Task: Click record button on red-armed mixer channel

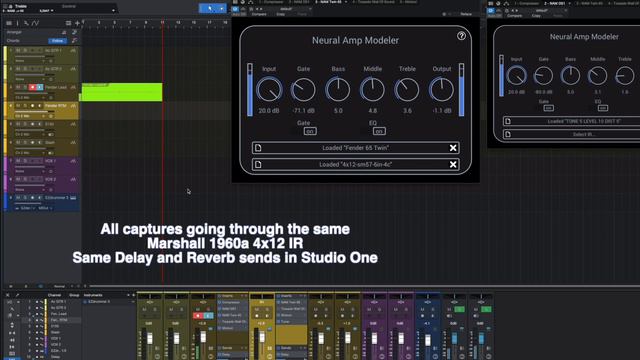Action: (x=198, y=316)
